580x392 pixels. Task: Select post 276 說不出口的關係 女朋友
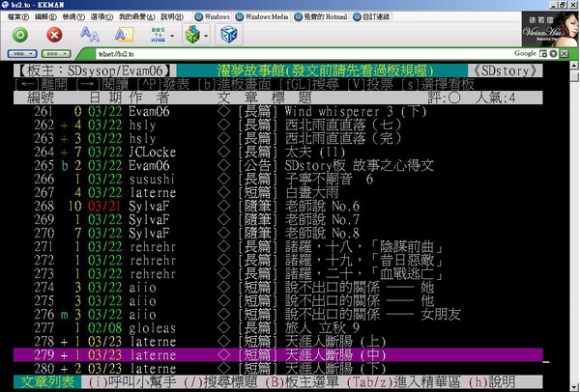[x=278, y=315]
